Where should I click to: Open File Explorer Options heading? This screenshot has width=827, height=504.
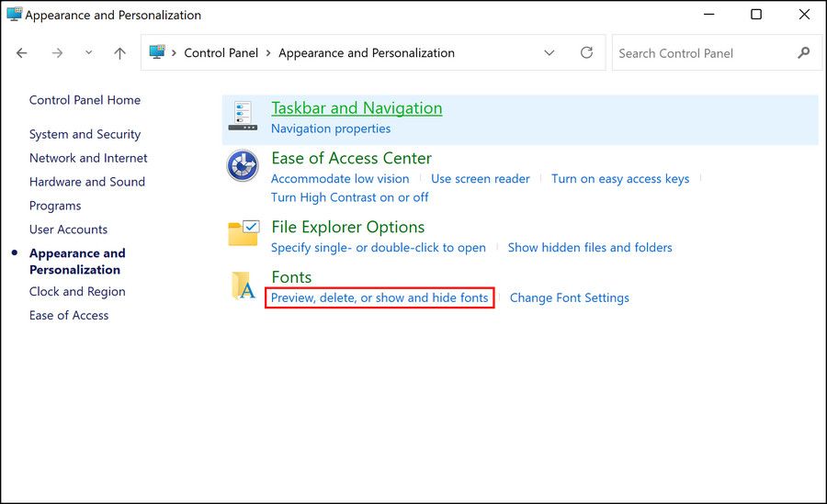click(x=347, y=228)
